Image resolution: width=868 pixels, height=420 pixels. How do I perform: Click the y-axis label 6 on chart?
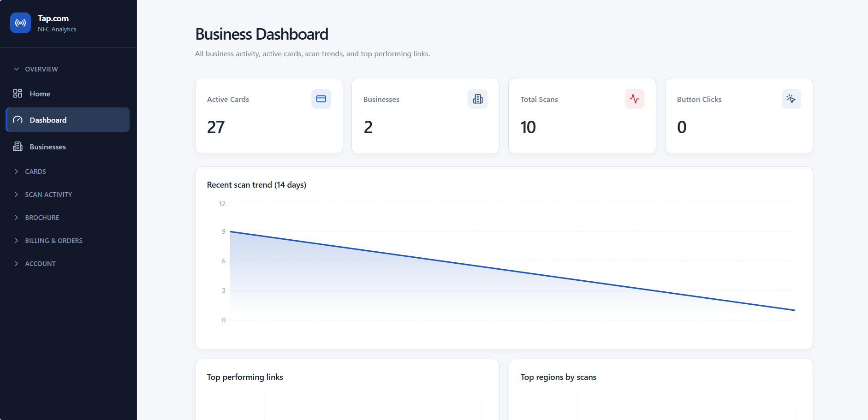(224, 261)
